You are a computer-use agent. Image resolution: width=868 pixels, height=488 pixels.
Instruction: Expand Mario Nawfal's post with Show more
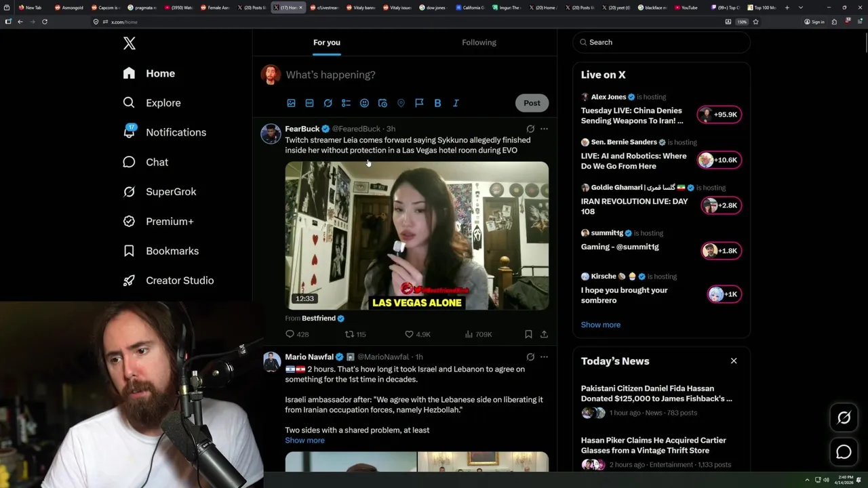coord(304,441)
